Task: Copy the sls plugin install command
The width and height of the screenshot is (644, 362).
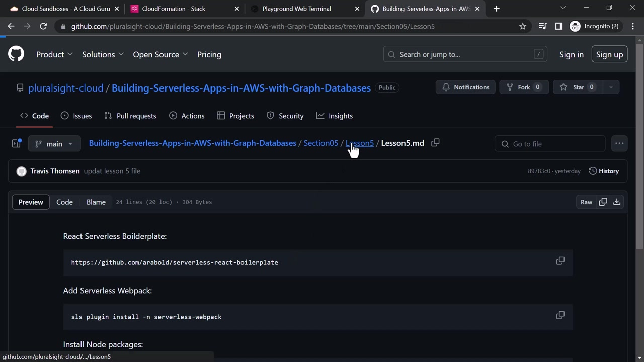Action: [560, 315]
